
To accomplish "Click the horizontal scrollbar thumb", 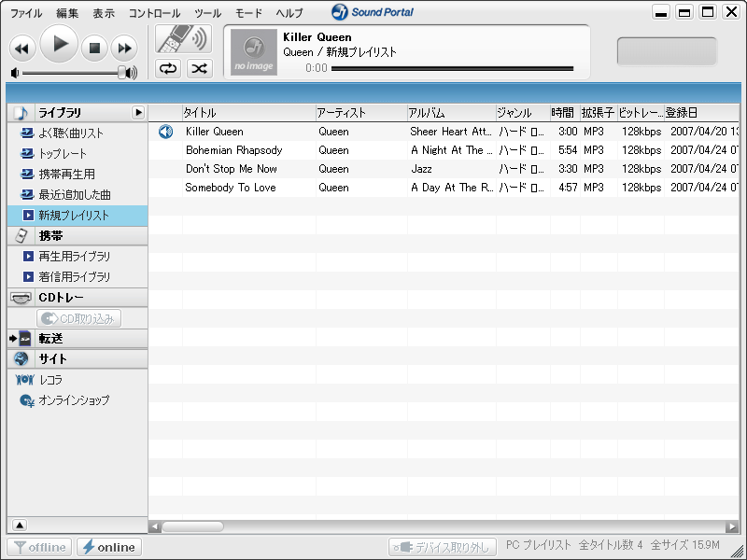I will click(x=192, y=526).
